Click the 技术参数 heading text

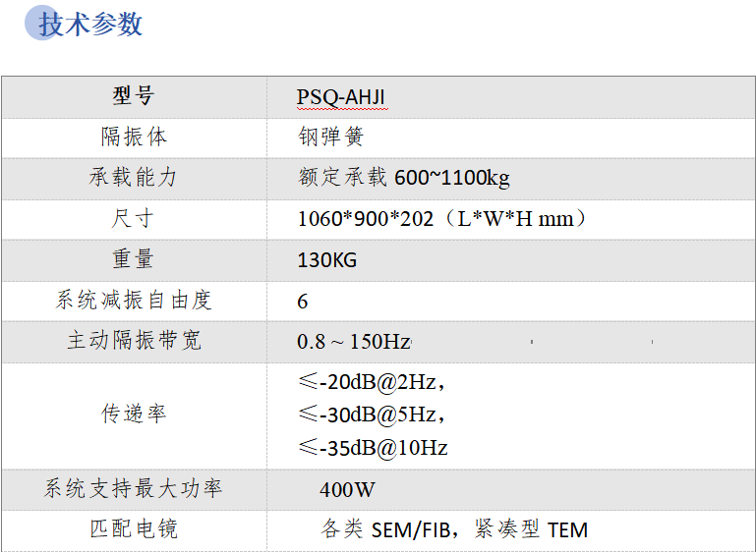[91, 24]
